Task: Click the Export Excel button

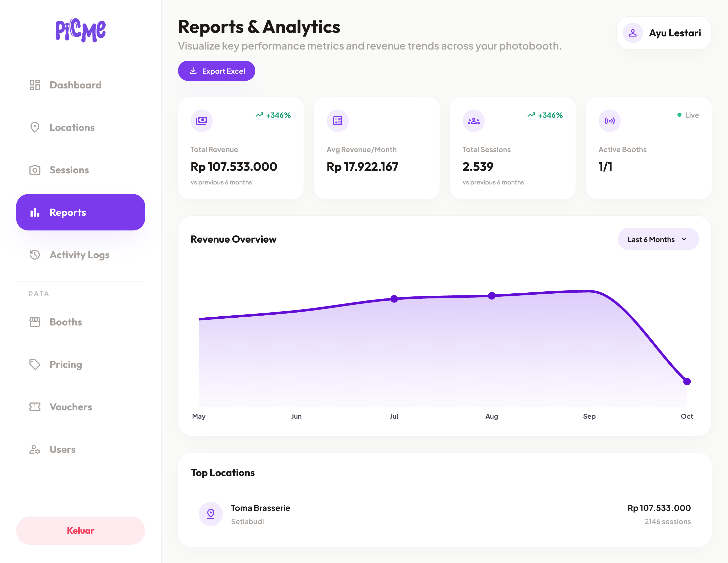Action: coord(217,71)
